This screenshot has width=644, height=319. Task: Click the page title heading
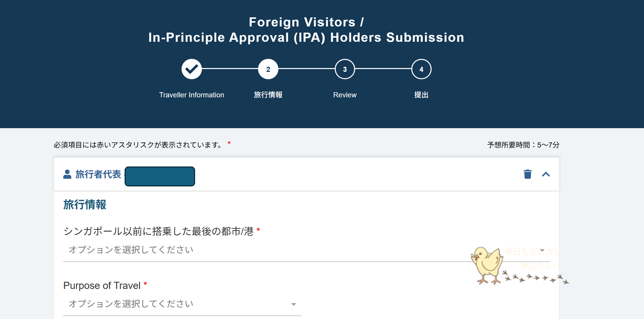tap(306, 30)
